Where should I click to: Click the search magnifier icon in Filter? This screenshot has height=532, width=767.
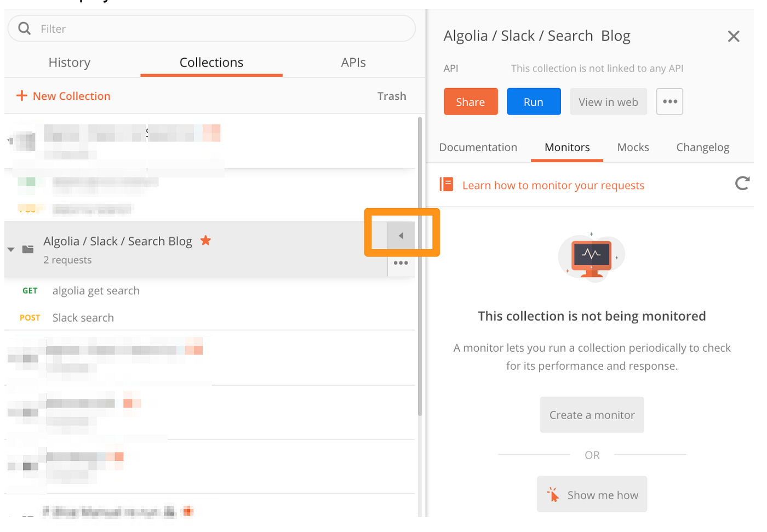(24, 28)
